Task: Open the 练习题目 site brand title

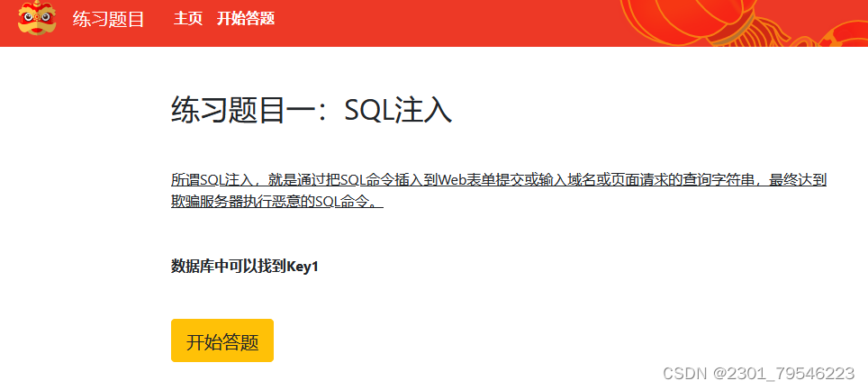Action: (x=108, y=19)
